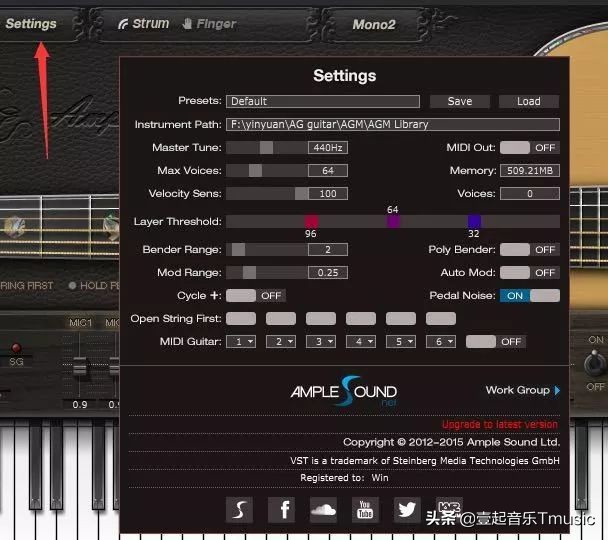Click the Voices 0 readout
The image size is (608, 540).
pos(530,193)
